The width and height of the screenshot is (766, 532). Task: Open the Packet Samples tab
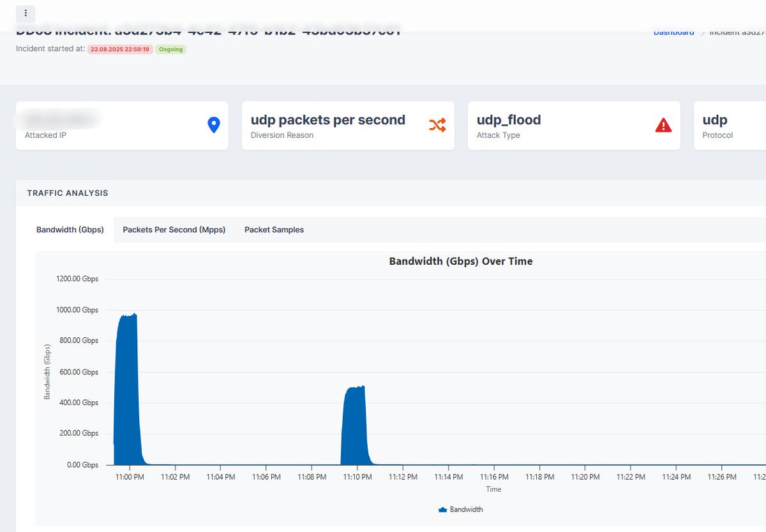click(274, 230)
